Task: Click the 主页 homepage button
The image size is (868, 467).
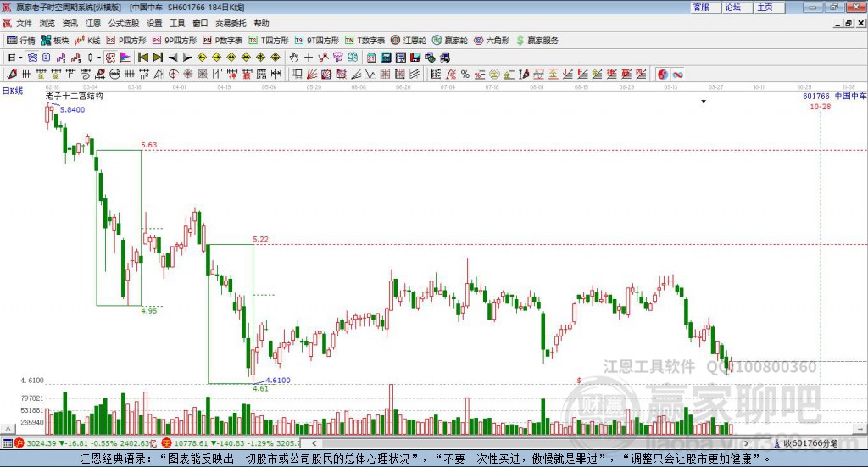Action: (x=769, y=7)
